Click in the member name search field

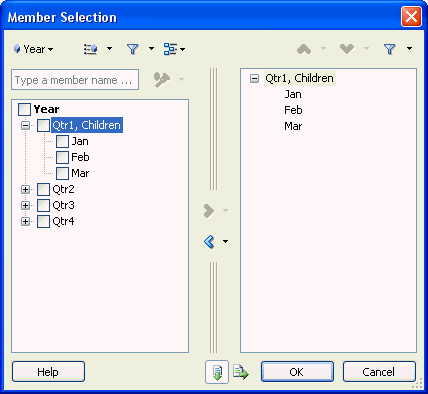coord(75,80)
